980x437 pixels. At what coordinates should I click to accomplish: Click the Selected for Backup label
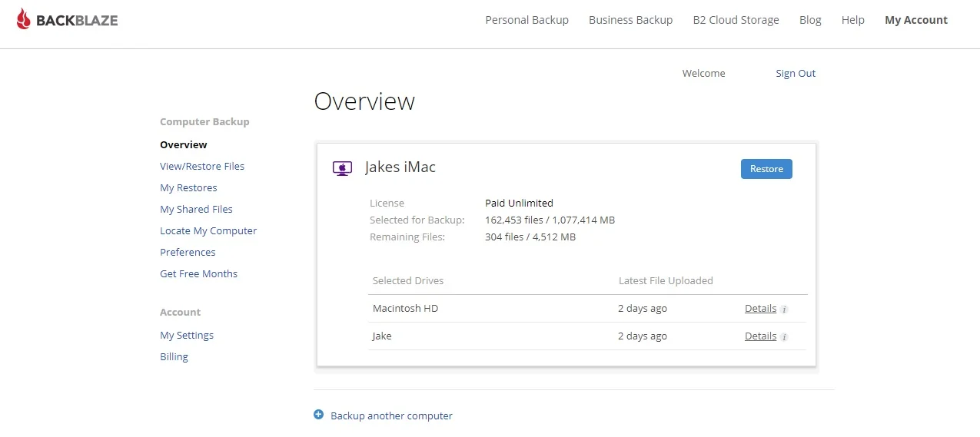(x=417, y=220)
